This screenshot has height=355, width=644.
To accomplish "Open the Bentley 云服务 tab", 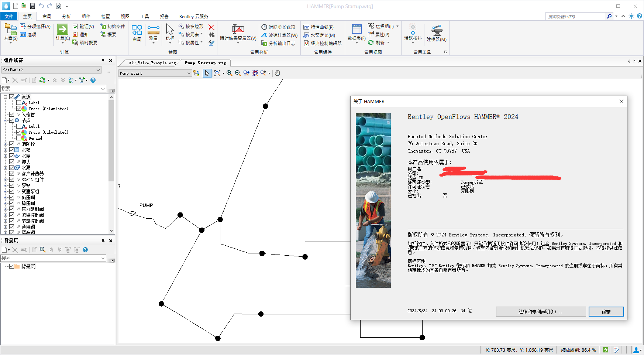I will point(194,16).
